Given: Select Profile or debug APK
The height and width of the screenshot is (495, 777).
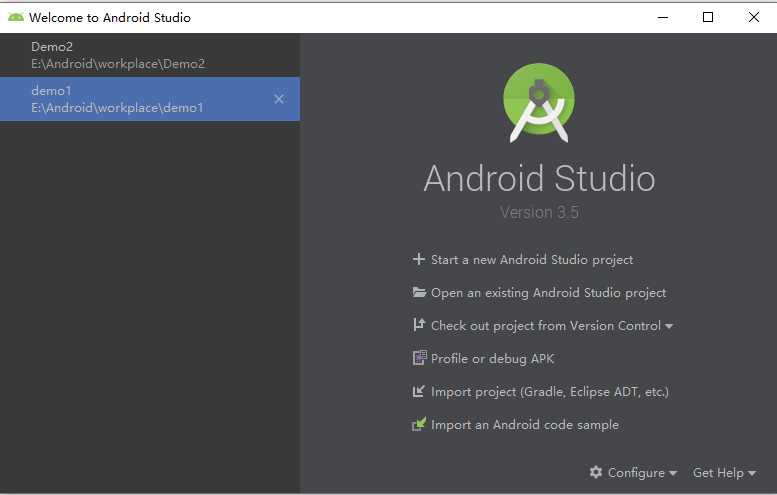Looking at the screenshot, I should pyautogui.click(x=493, y=359).
